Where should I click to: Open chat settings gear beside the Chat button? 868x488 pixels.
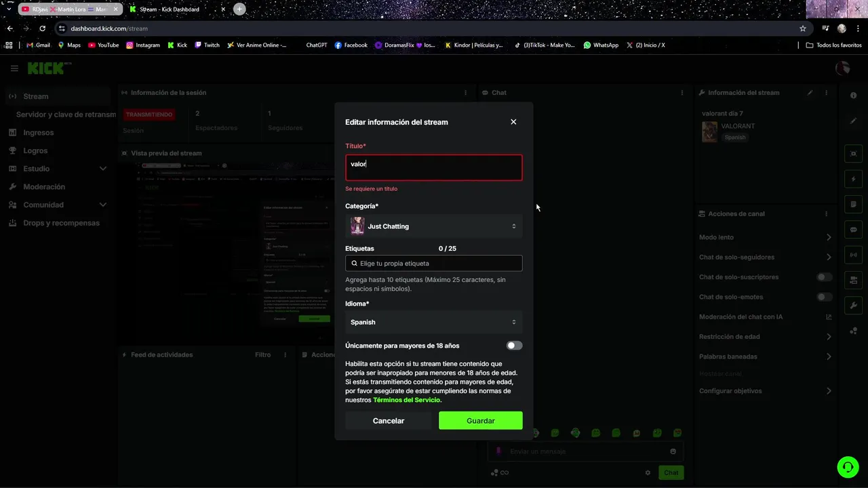(648, 473)
